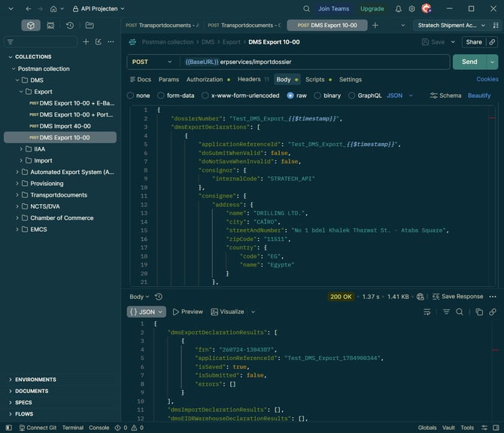Screen dimensions: 504x433
Task: Select the raw body type
Action: click(290, 96)
